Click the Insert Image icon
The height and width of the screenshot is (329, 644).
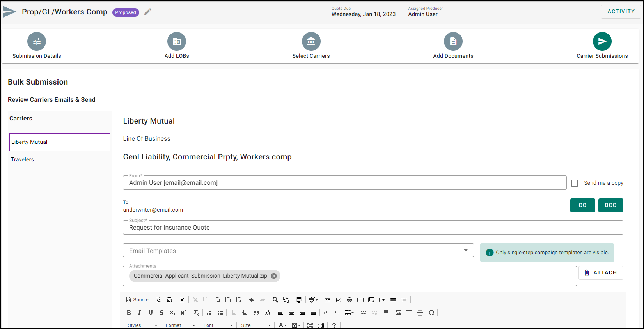[398, 313]
